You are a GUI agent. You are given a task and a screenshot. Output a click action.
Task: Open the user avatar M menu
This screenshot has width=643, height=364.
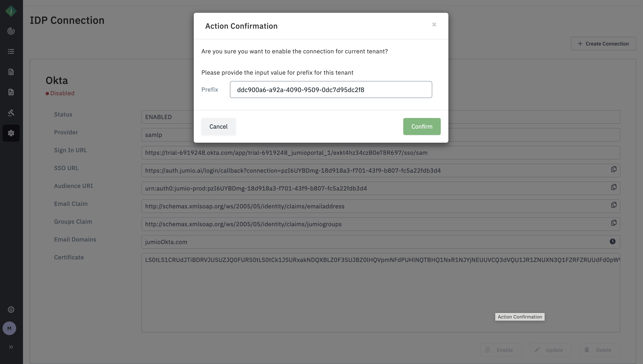pyautogui.click(x=10, y=328)
